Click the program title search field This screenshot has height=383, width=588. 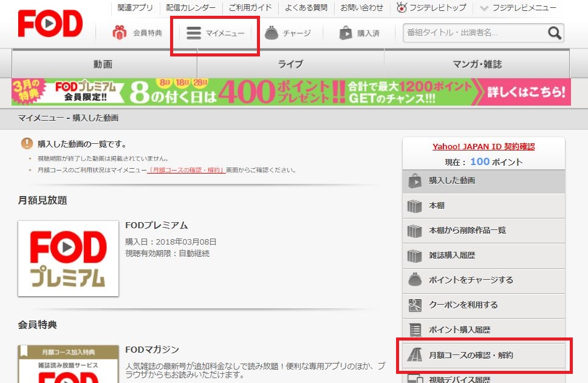(x=476, y=33)
